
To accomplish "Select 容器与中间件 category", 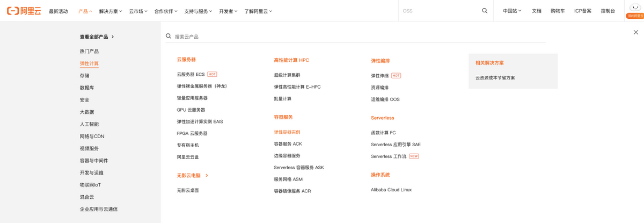I will pos(94,161).
